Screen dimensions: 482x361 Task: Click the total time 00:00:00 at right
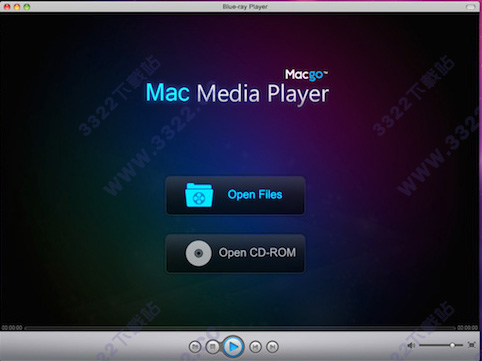[x=468, y=328]
